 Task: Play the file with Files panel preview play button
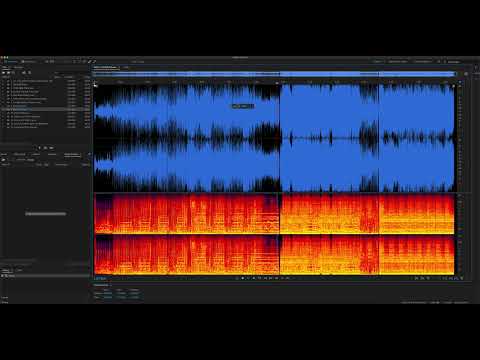pos(40,148)
